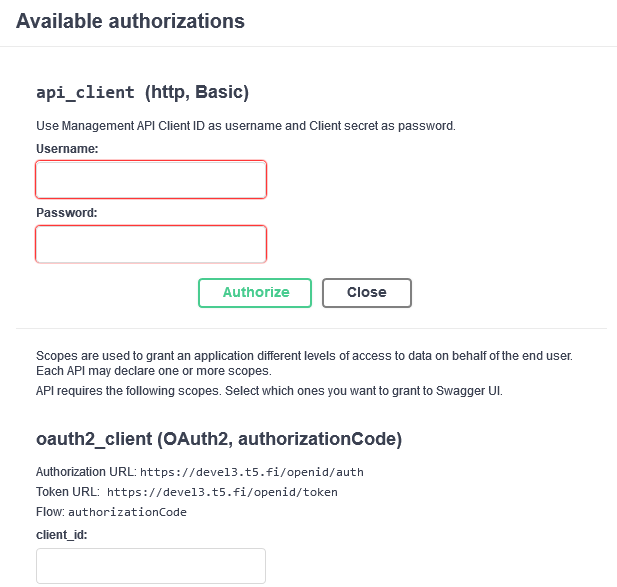Click the 'Token URL:' label text
This screenshot has height=587, width=617.
[68, 492]
